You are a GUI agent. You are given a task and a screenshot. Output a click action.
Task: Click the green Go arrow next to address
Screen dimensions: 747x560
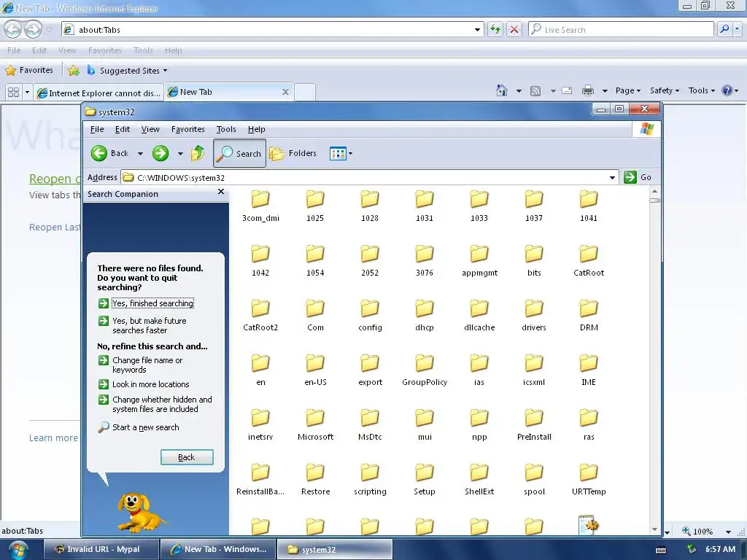pyautogui.click(x=630, y=177)
